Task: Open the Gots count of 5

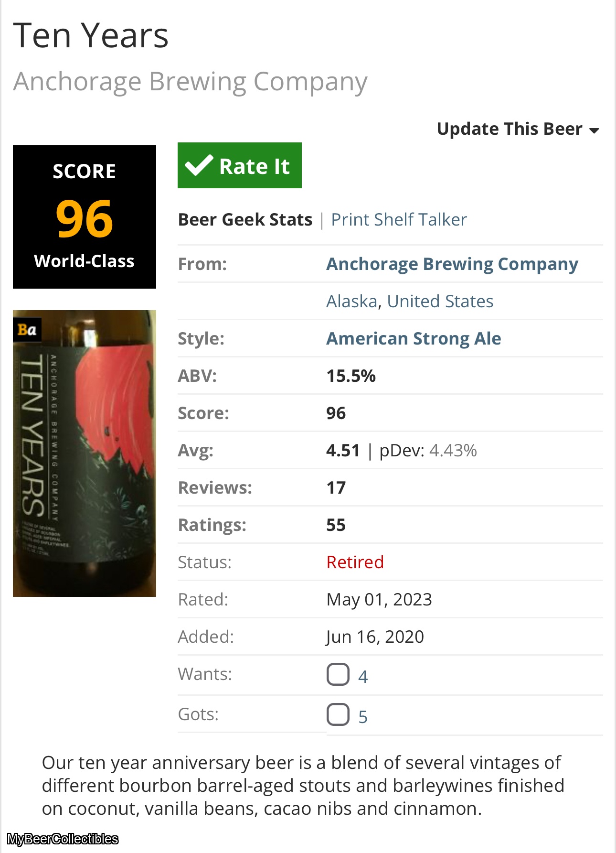Action: tap(363, 717)
